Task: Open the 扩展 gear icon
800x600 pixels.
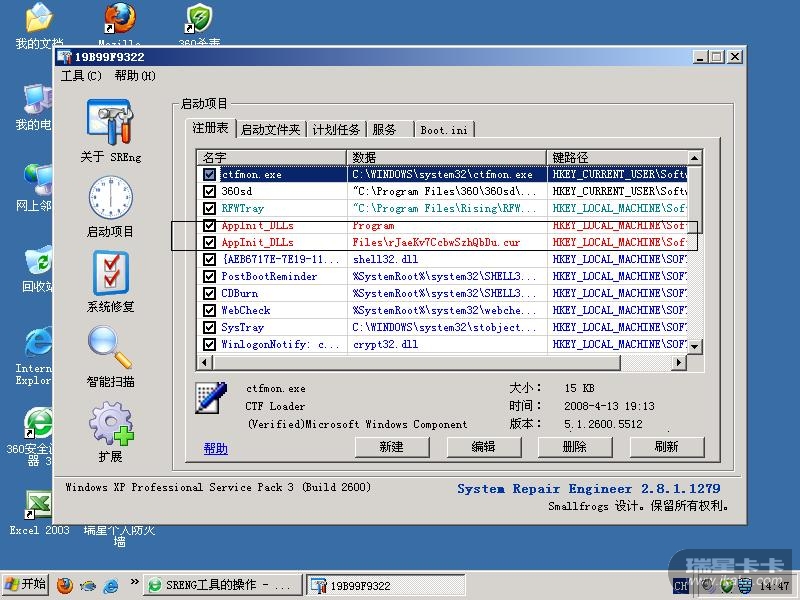Action: tap(110, 423)
